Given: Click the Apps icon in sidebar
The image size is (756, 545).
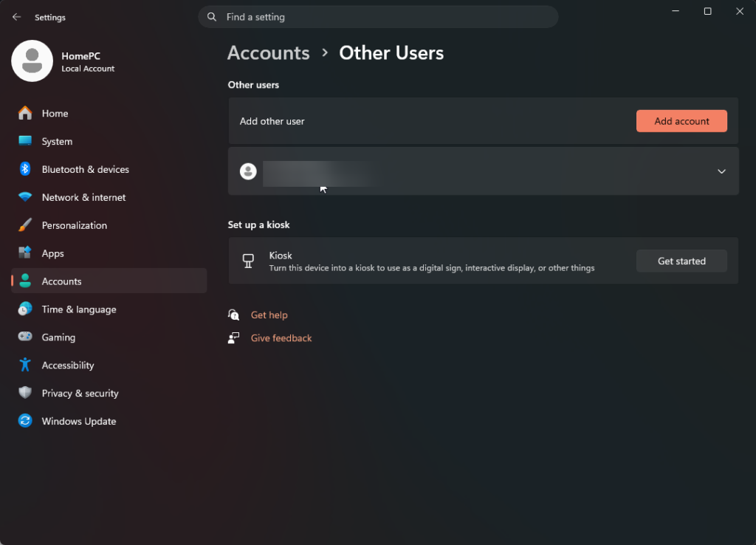Looking at the screenshot, I should [25, 253].
